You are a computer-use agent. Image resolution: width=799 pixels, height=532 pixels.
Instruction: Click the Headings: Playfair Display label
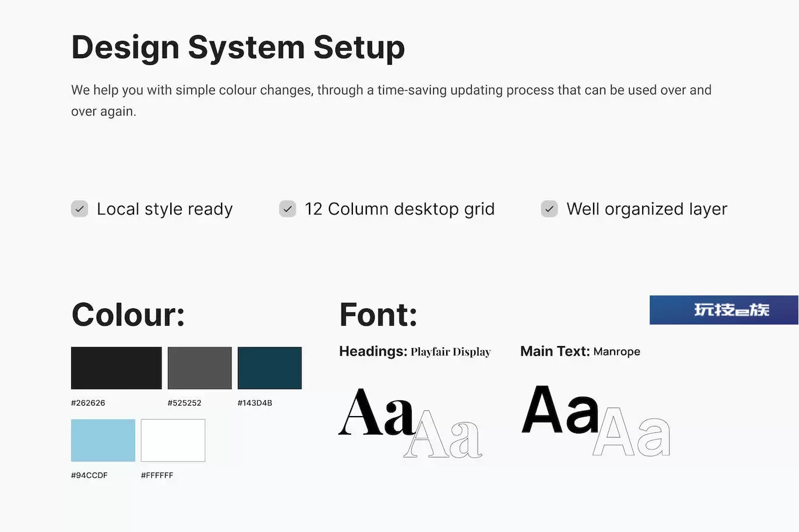click(415, 351)
